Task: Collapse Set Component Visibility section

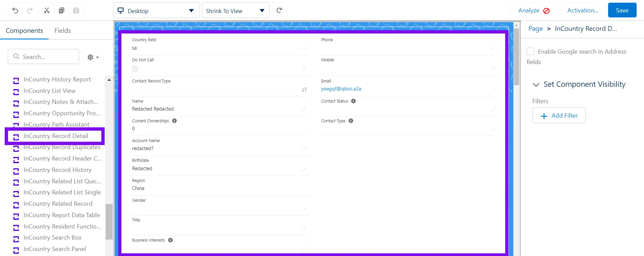Action: (536, 84)
